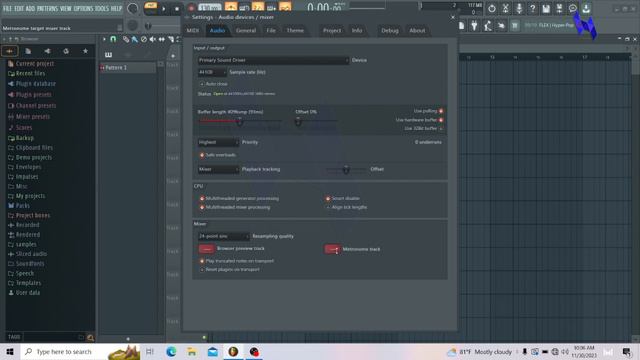Click the transport Play button
Screen dimensions: 640x360
(x=164, y=9)
